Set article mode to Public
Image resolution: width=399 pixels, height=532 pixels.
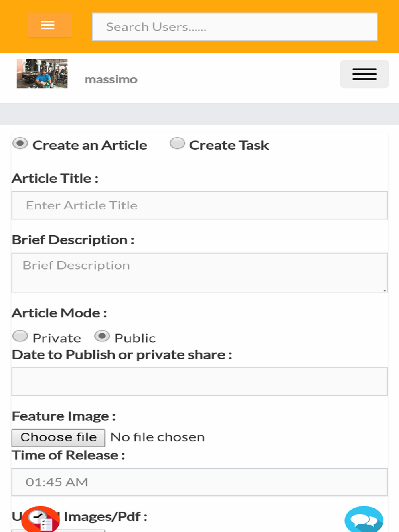click(x=102, y=336)
